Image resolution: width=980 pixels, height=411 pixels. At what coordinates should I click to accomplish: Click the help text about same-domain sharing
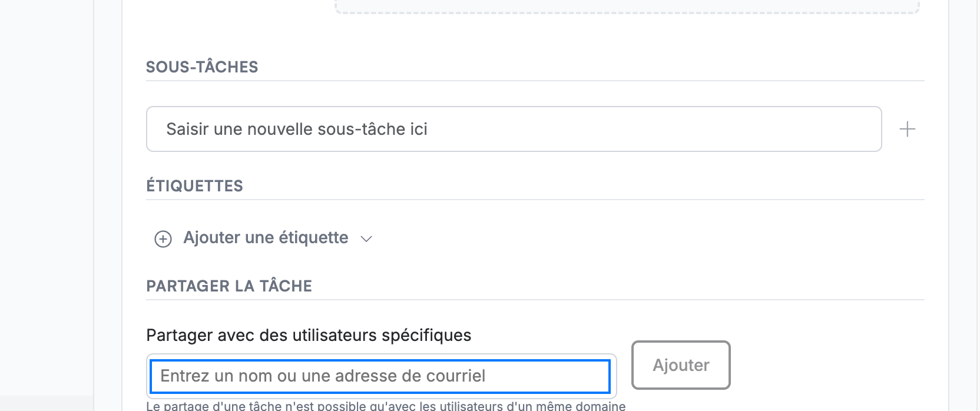click(x=386, y=406)
